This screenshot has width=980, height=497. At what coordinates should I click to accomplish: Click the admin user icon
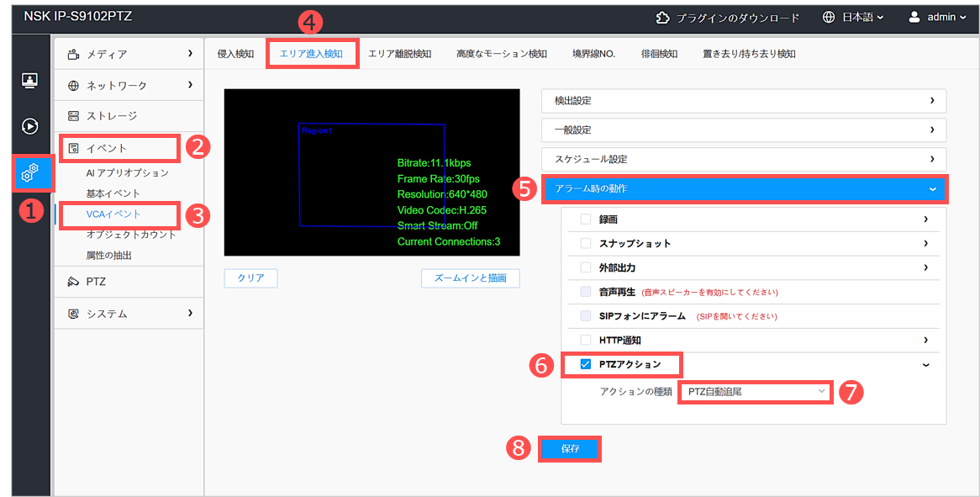tap(914, 18)
